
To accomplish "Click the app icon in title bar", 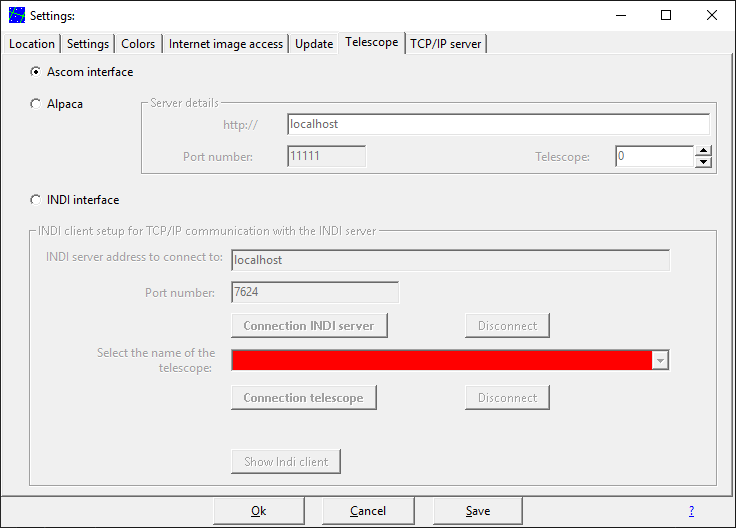I will pos(16,15).
